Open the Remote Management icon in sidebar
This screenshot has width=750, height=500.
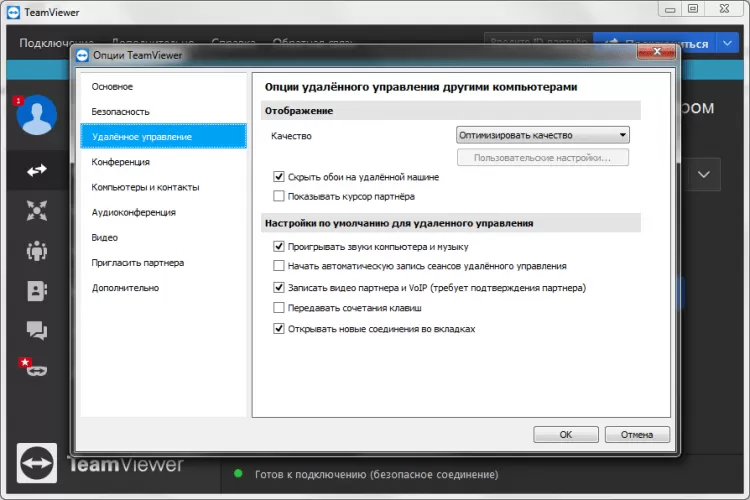click(x=37, y=211)
